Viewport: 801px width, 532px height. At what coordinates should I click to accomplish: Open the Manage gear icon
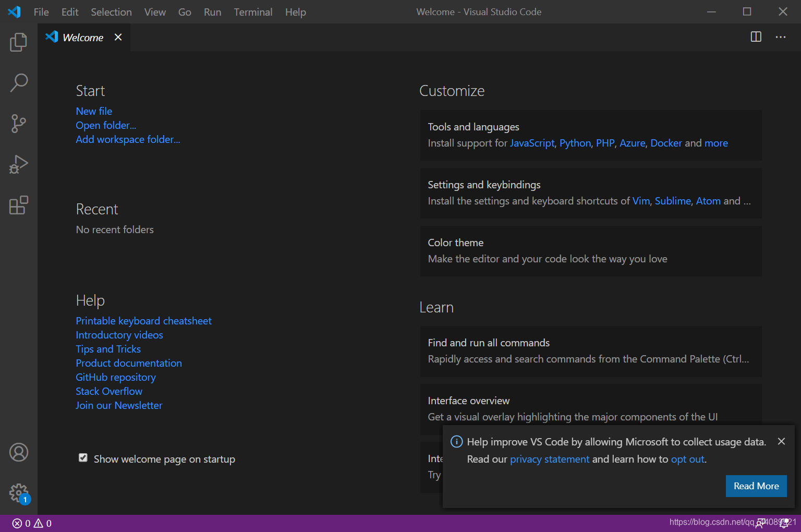click(18, 492)
